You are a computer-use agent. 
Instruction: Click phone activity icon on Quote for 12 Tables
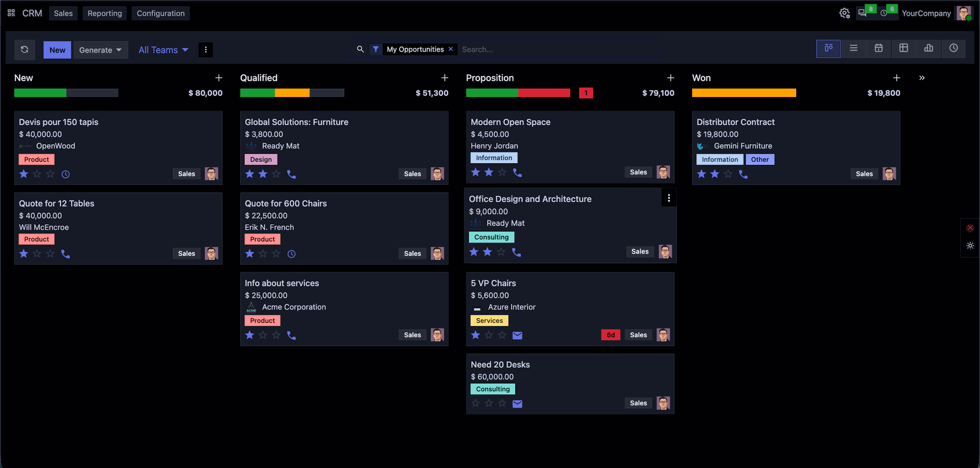[x=65, y=254]
